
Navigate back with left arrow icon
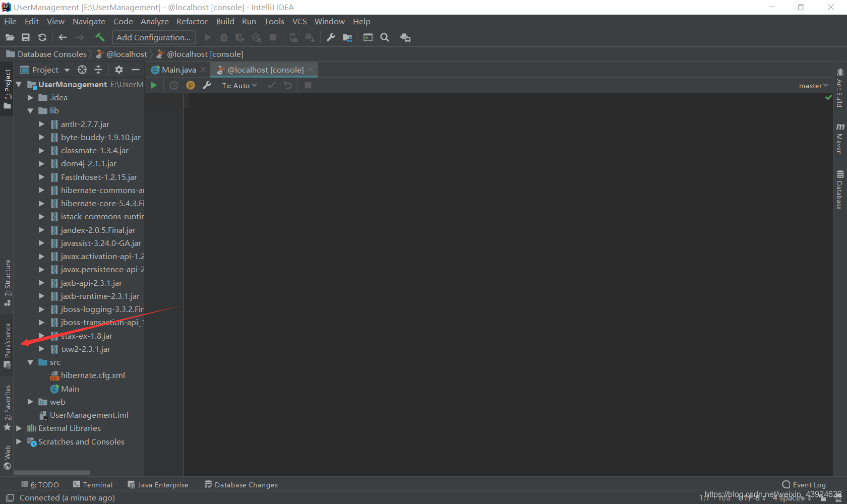63,37
